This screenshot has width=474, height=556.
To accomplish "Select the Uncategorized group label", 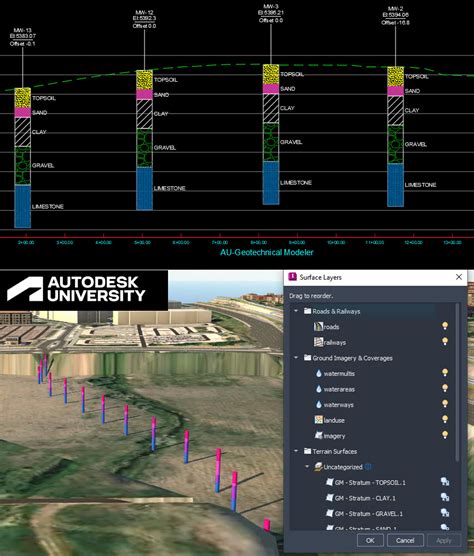I will (343, 467).
